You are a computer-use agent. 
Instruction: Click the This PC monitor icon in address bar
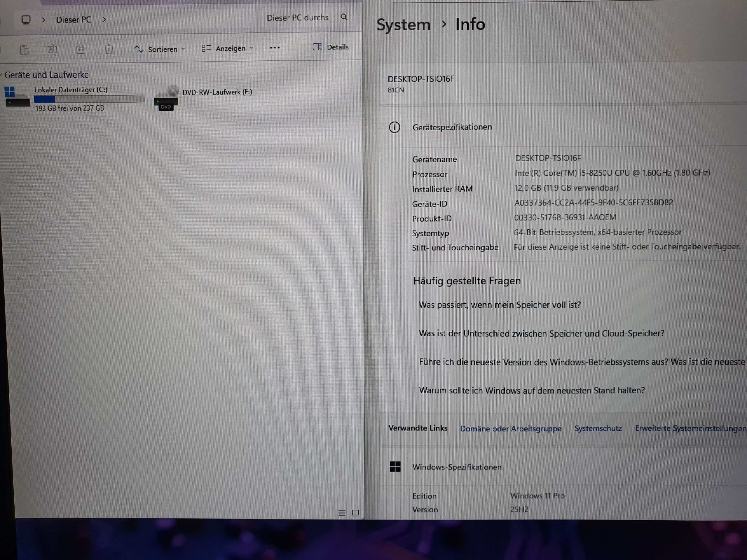coord(26,20)
